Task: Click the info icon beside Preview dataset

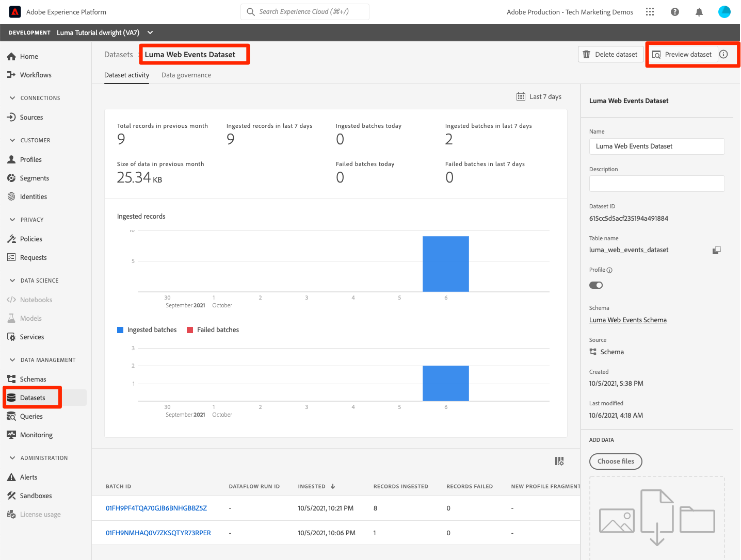Action: 723,54
